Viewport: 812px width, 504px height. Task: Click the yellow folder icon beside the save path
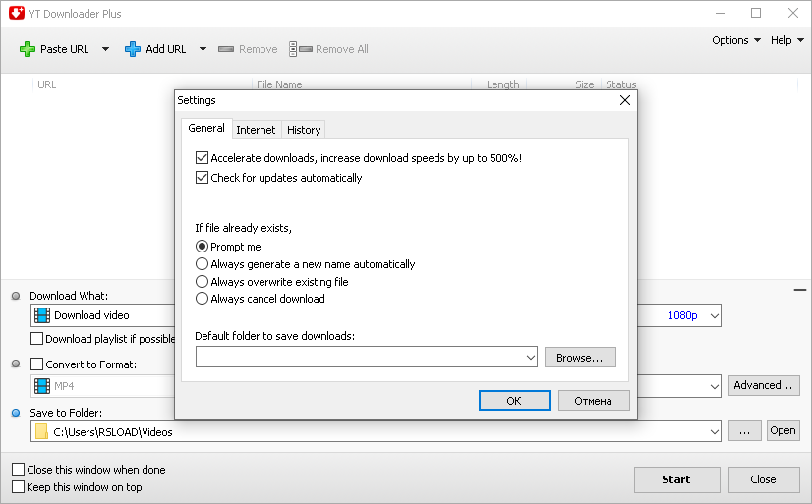tap(41, 431)
